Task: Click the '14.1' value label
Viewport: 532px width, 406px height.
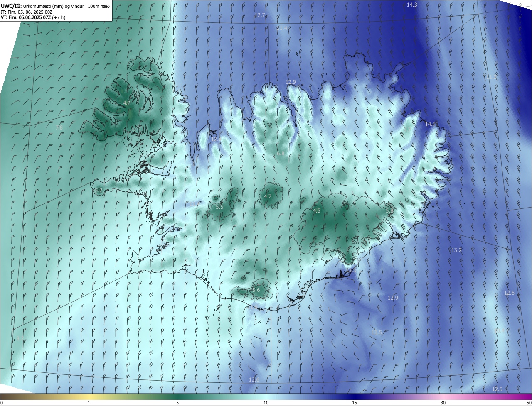Action: (x=430, y=125)
